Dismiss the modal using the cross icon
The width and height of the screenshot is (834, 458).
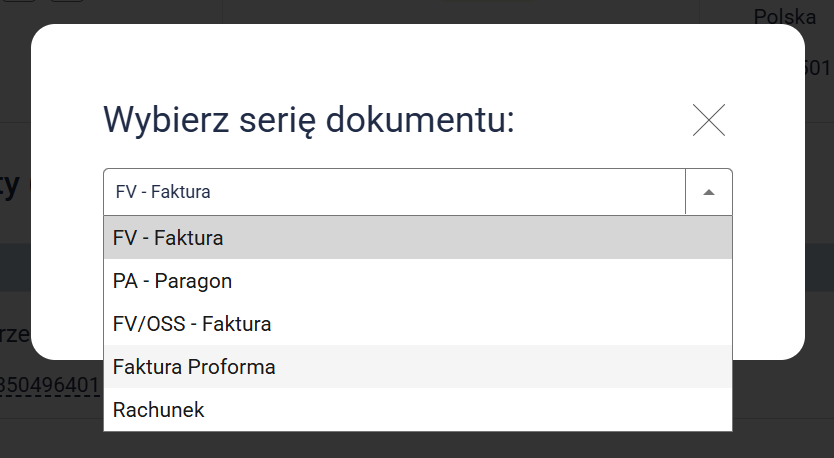click(708, 120)
